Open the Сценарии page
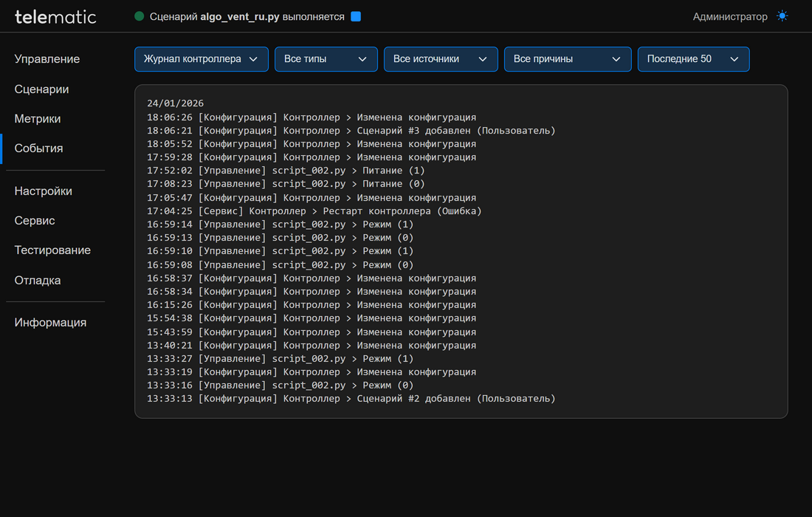 42,89
